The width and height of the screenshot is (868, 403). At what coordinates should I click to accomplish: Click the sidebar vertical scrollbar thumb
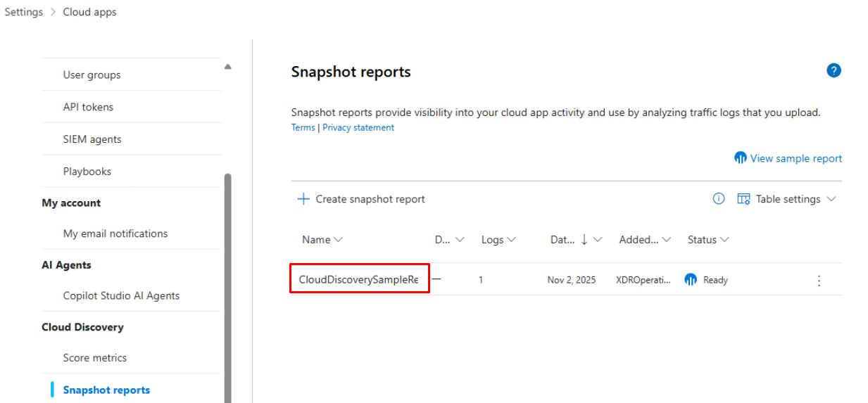[227, 281]
